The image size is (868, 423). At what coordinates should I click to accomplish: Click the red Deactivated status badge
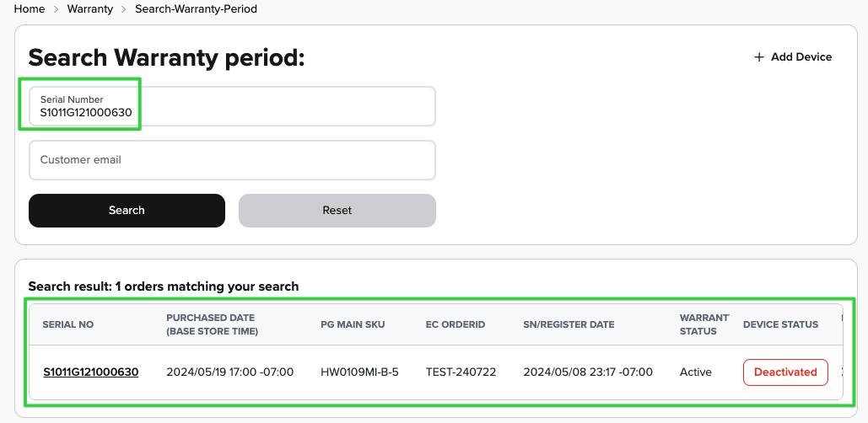point(785,372)
